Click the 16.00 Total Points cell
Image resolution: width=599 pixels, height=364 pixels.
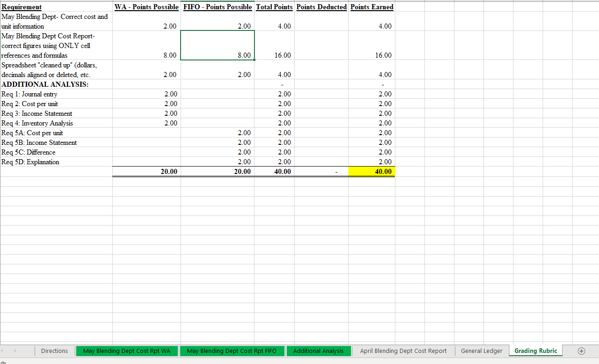point(274,46)
